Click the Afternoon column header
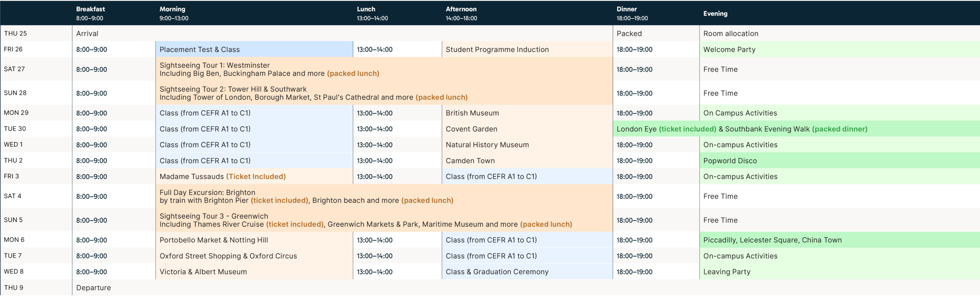980x300 pixels. point(461,13)
